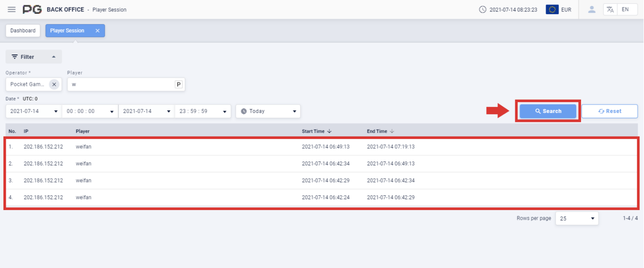The image size is (644, 268).
Task: Click the Reset button
Action: [610, 111]
